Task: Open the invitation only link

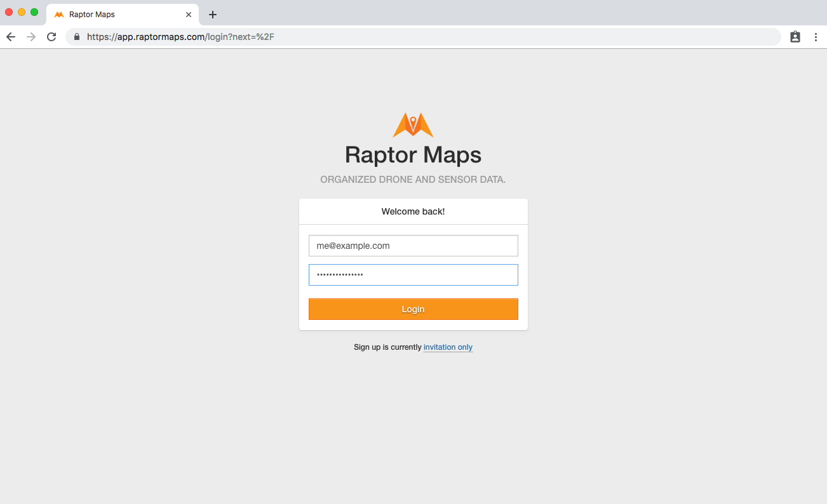Action: [x=448, y=347]
